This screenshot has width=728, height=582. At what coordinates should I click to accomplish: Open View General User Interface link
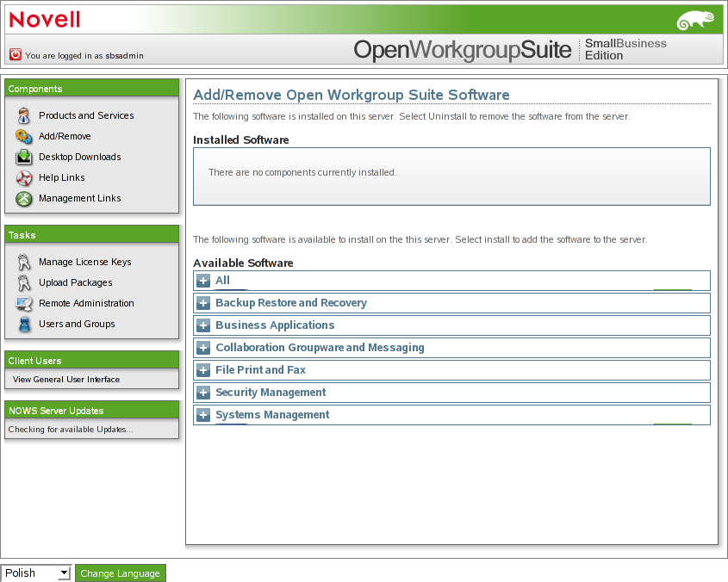coord(66,379)
